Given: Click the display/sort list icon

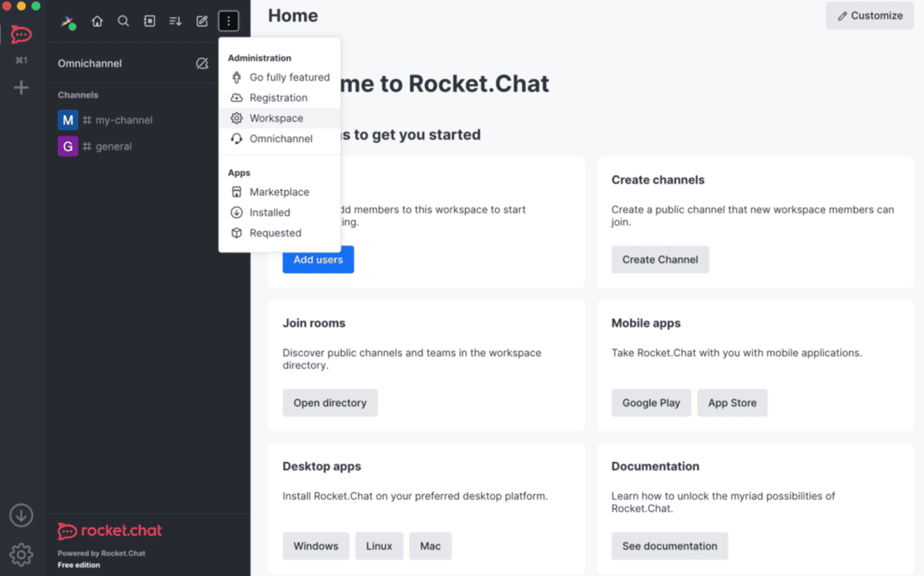Looking at the screenshot, I should [x=175, y=21].
